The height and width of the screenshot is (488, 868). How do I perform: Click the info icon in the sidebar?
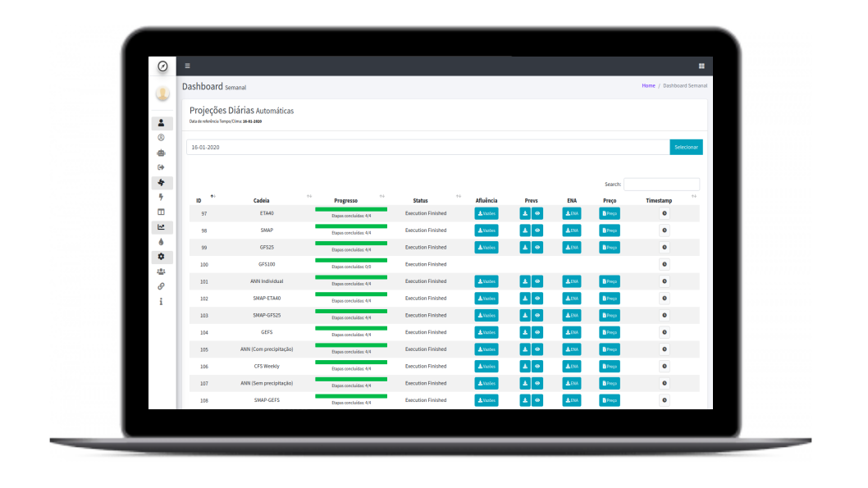pos(162,301)
